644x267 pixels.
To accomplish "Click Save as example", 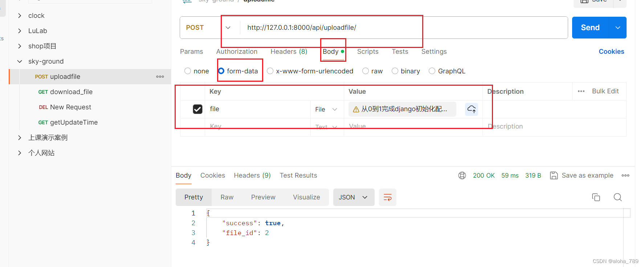I will (x=587, y=175).
